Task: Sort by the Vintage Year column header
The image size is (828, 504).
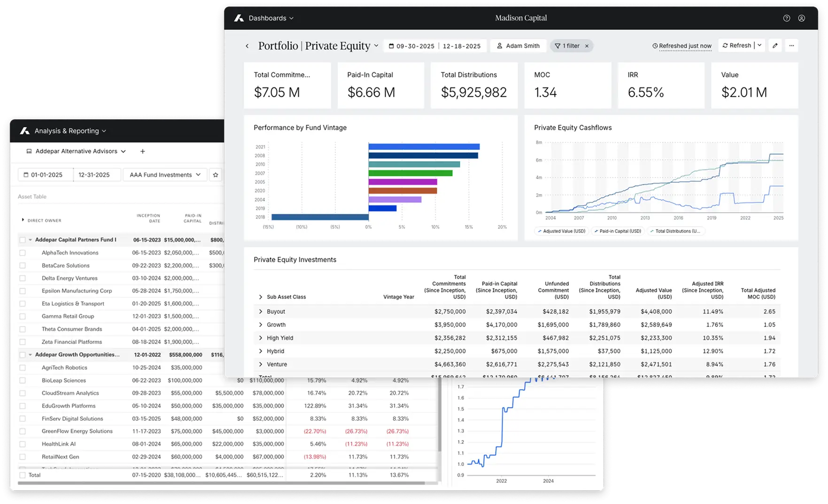Action: (398, 297)
